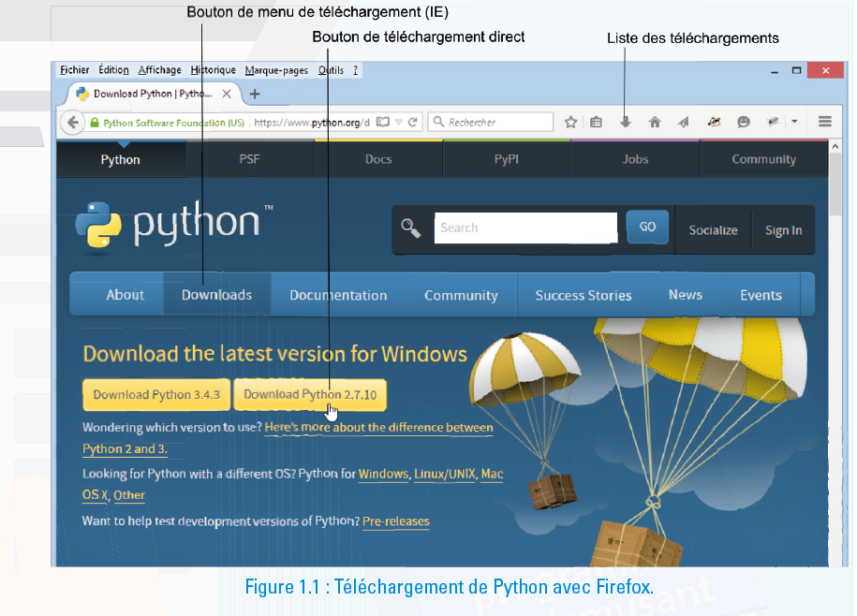Select the Python top navigation tab
The height and width of the screenshot is (616, 857).
[121, 159]
